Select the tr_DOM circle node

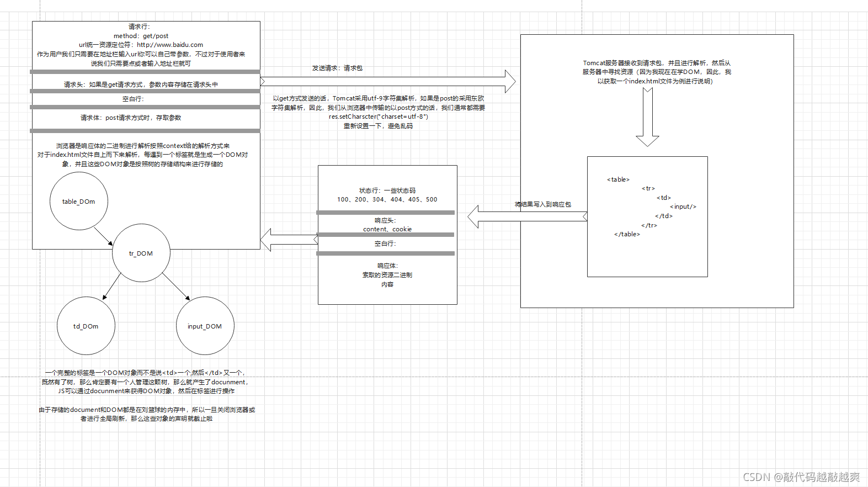141,253
